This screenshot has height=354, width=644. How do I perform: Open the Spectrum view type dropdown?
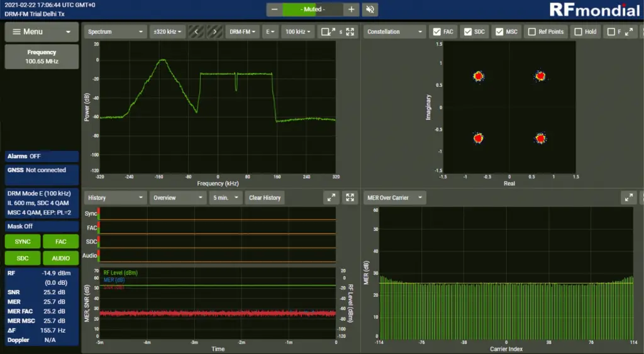pyautogui.click(x=114, y=31)
